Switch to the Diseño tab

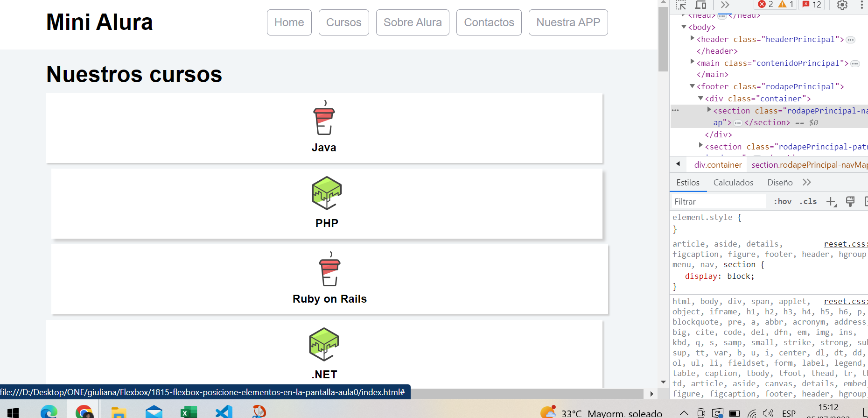pyautogui.click(x=780, y=183)
